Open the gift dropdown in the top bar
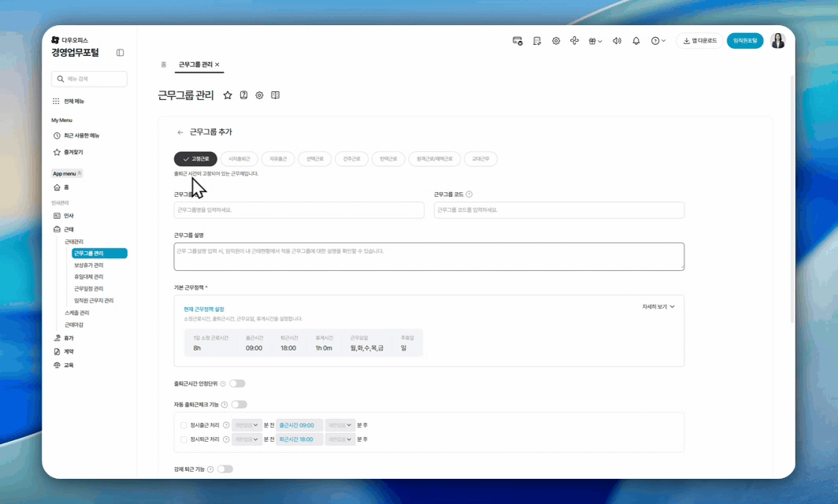This screenshot has height=504, width=838. 595,41
